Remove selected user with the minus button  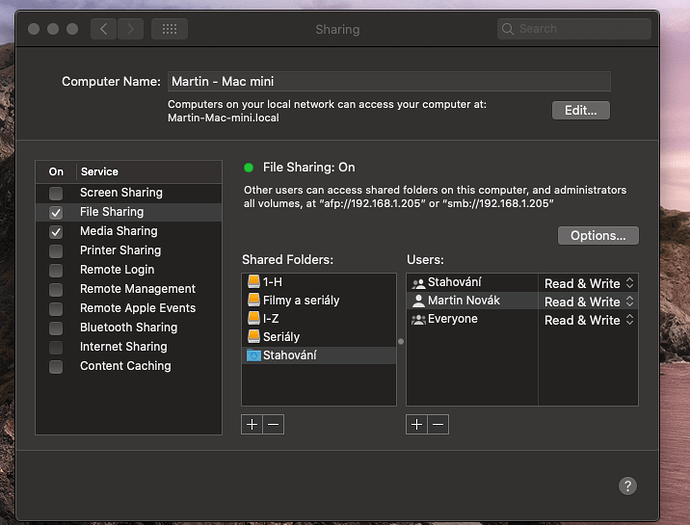point(438,424)
